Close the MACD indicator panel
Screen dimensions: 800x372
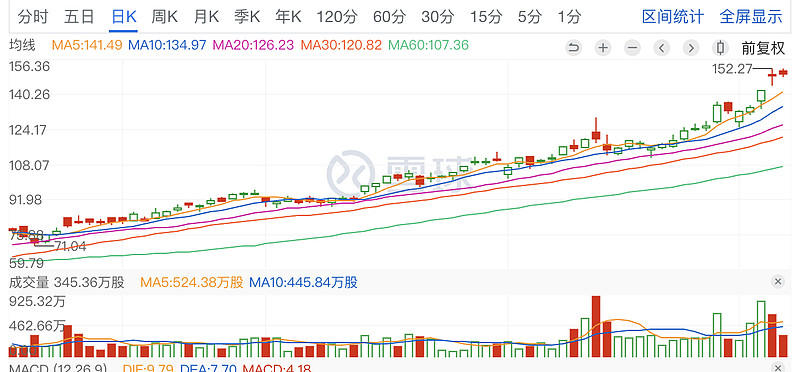778,368
